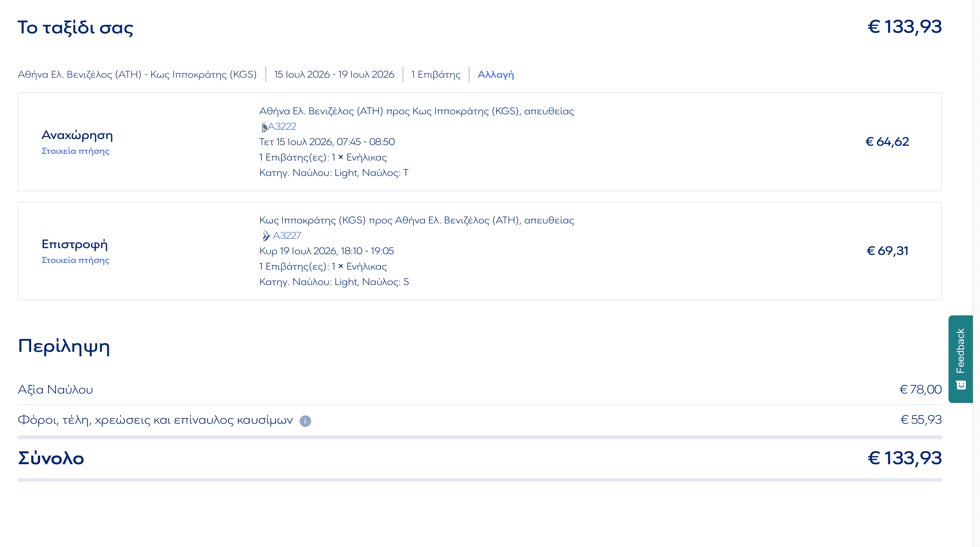Click the header total price beside Το ταξίδι σας
The image size is (980, 547).
click(904, 27)
